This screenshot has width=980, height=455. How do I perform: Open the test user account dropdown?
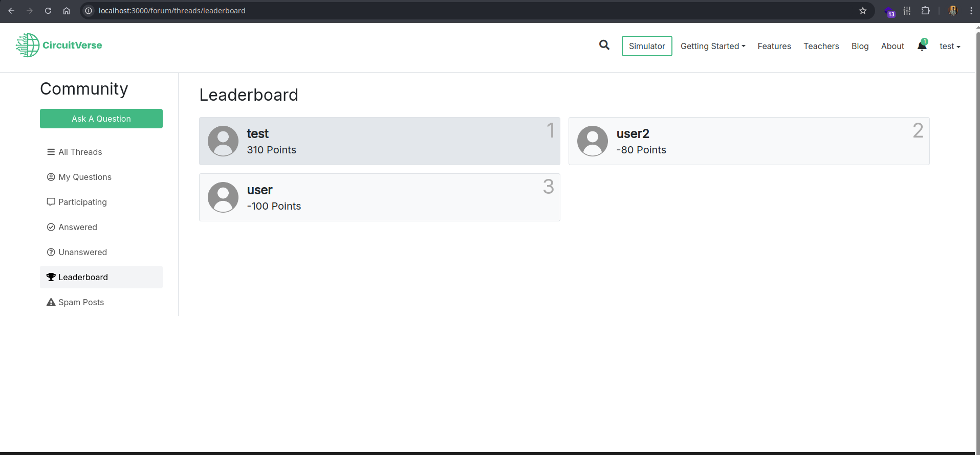click(x=949, y=46)
